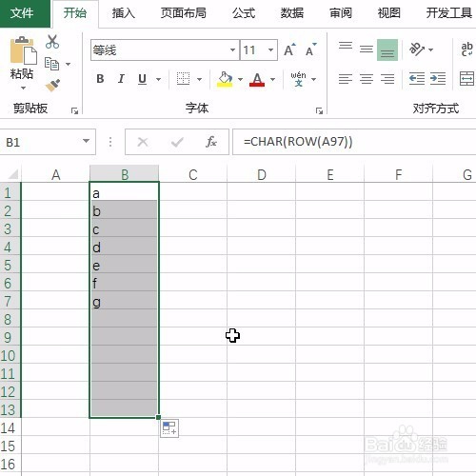Viewport: 476px width, 476px height.
Task: Click the wrap text icon
Action: point(466,50)
